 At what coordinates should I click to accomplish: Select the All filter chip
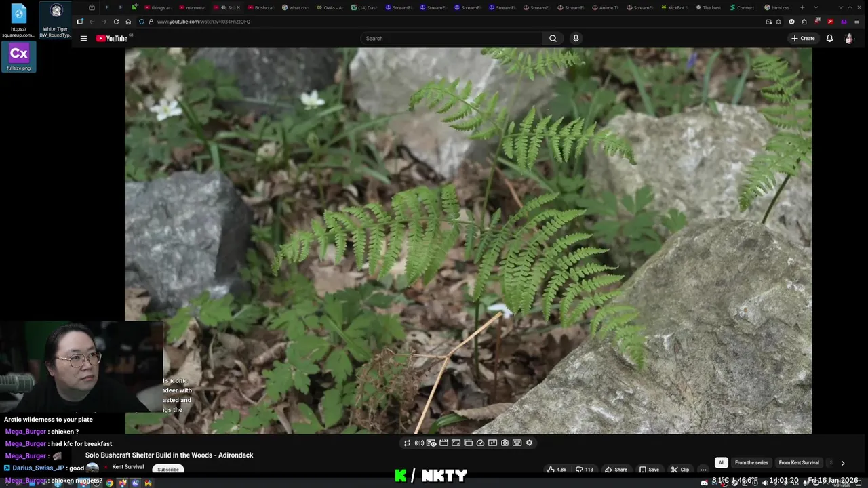point(721,463)
